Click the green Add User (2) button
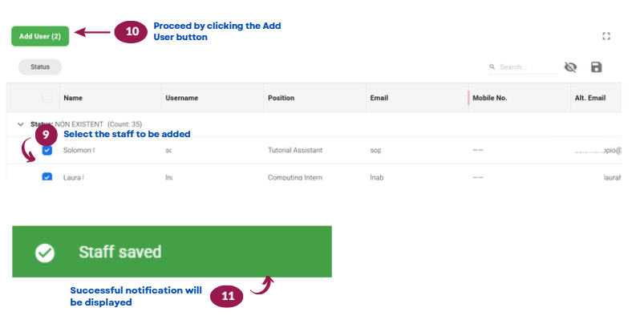This screenshot has height=324, width=644. [x=40, y=36]
